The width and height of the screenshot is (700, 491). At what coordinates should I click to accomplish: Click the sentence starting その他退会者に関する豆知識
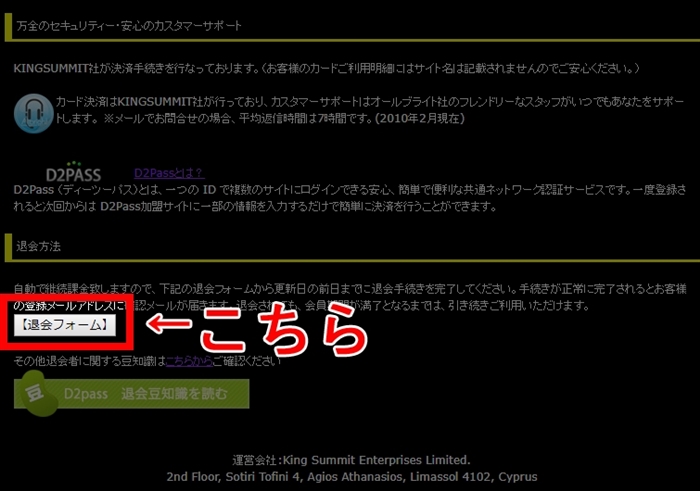tap(147, 361)
